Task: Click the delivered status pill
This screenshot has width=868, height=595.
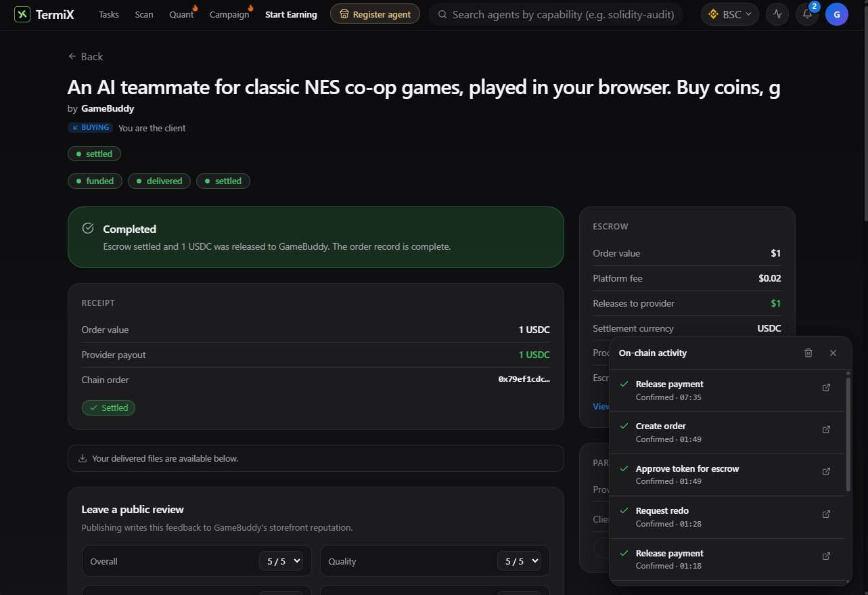Action: click(x=159, y=181)
